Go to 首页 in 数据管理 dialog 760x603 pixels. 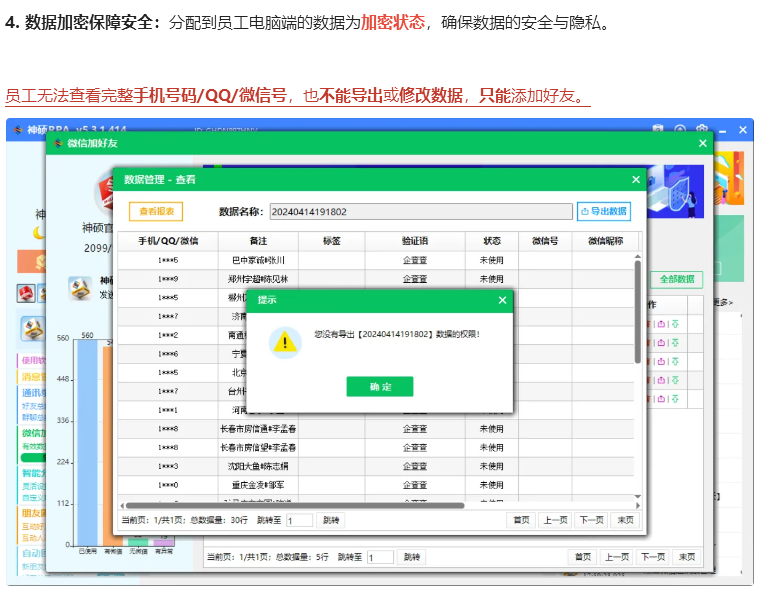(521, 520)
